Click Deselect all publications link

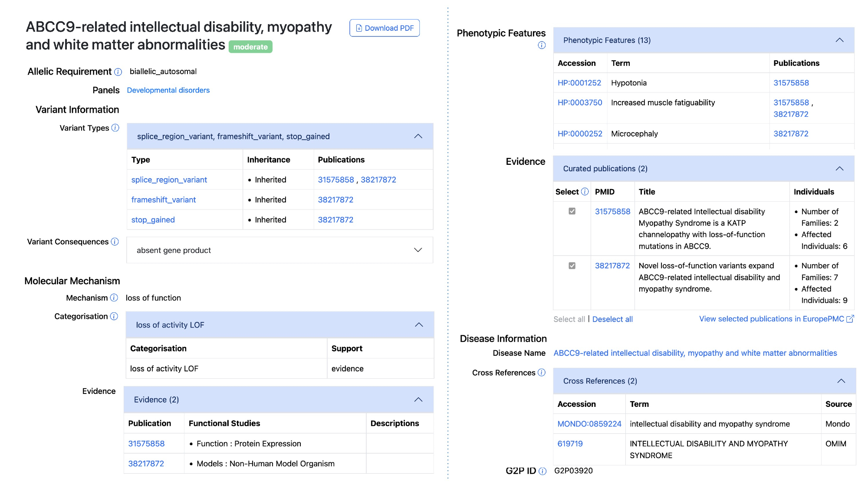(612, 319)
